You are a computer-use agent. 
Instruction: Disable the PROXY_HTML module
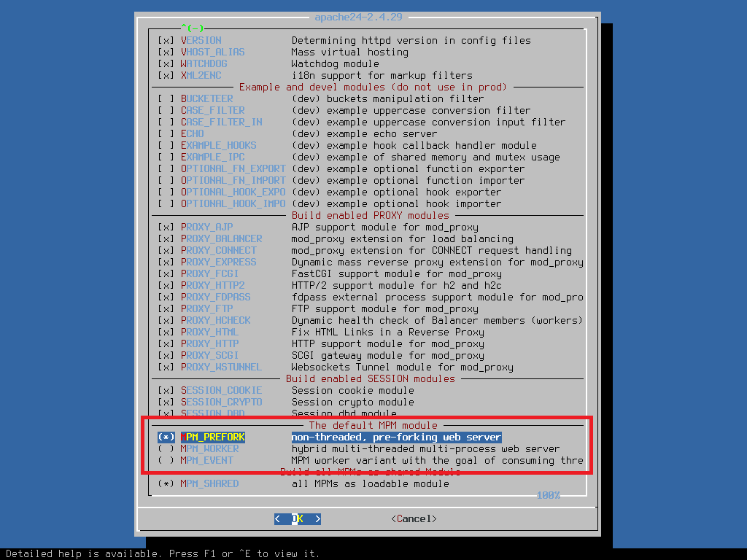[x=166, y=332]
